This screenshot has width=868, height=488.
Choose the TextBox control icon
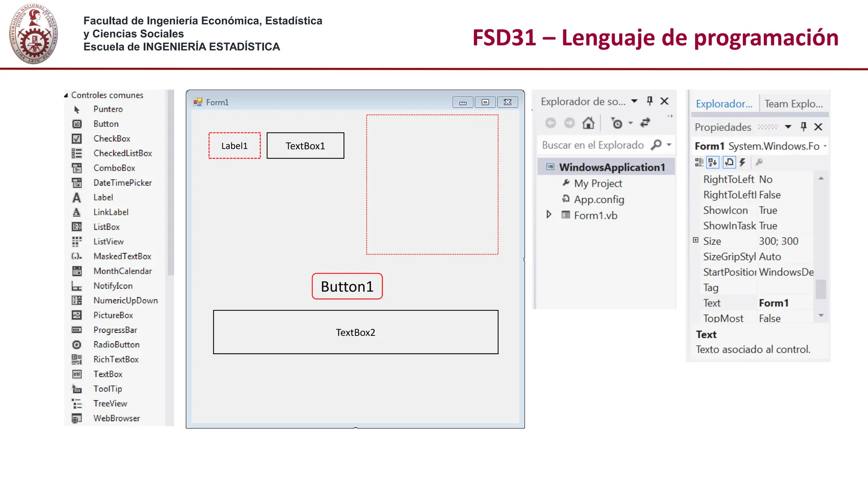coord(77,374)
